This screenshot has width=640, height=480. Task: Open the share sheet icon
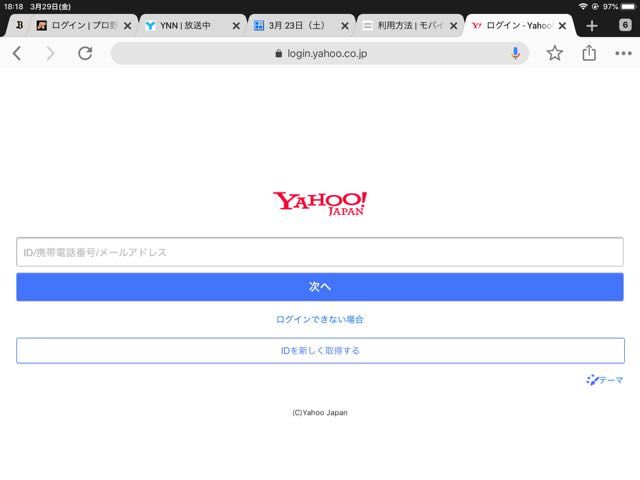pos(589,53)
